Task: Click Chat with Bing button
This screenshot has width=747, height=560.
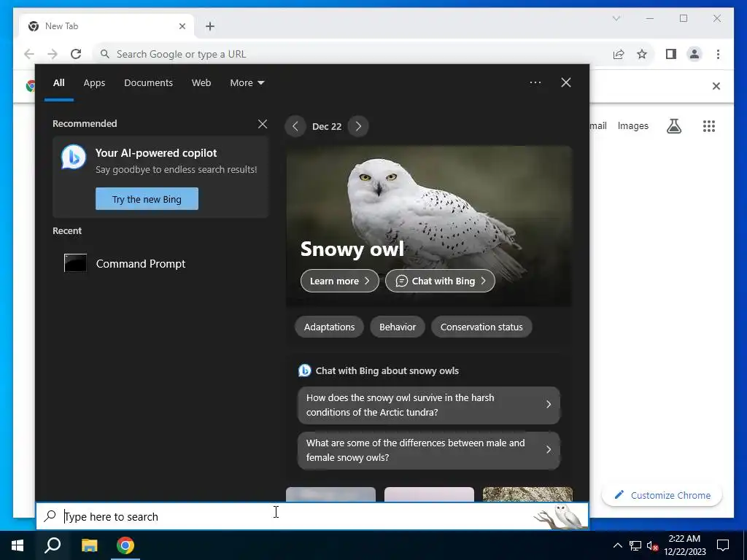Action: coord(440,281)
